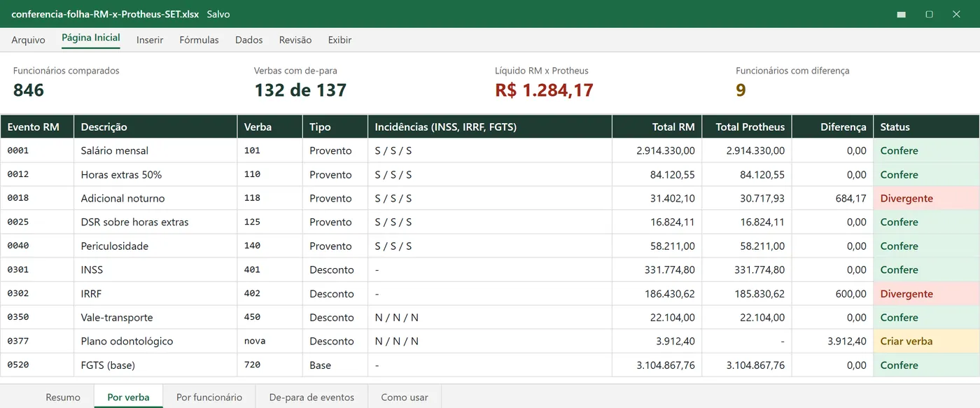Click the verba cell showing nova
This screenshot has width=980, height=408.
269,341
